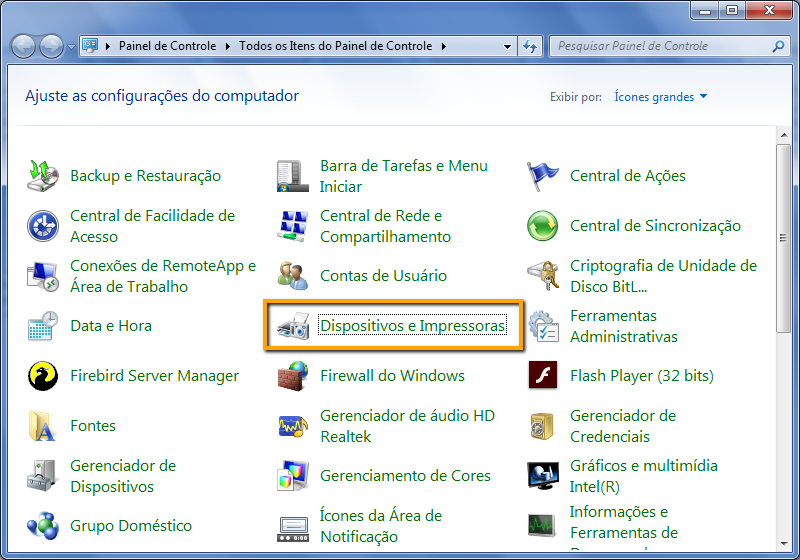Click the Firewall do Windows brick icon
This screenshot has height=560, width=800.
[x=292, y=376]
